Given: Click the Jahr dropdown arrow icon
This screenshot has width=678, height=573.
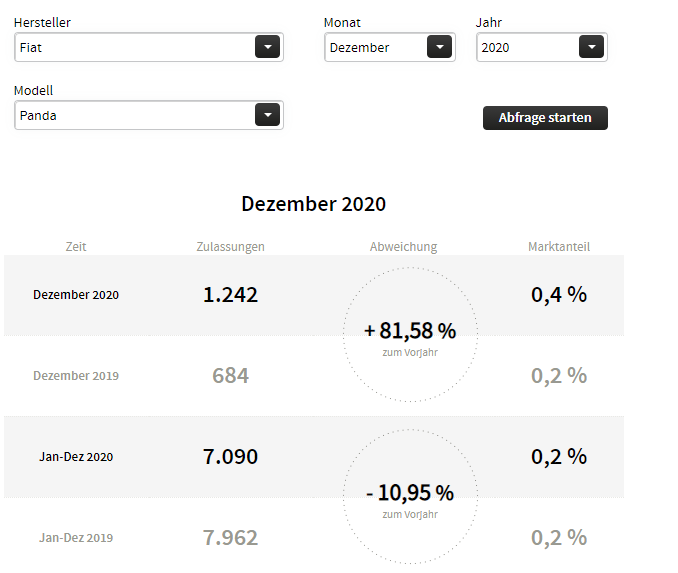Looking at the screenshot, I should [x=591, y=47].
